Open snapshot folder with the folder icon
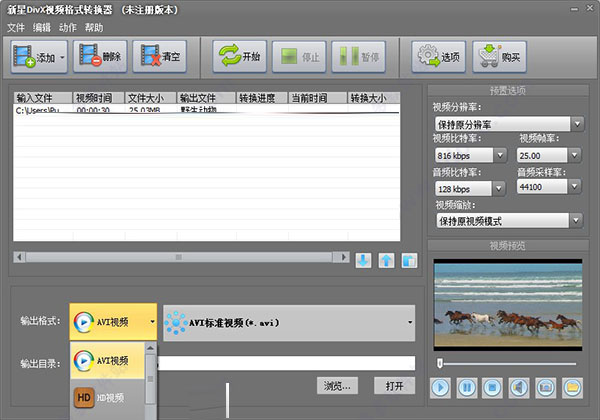The width and height of the screenshot is (600, 420). click(572, 388)
